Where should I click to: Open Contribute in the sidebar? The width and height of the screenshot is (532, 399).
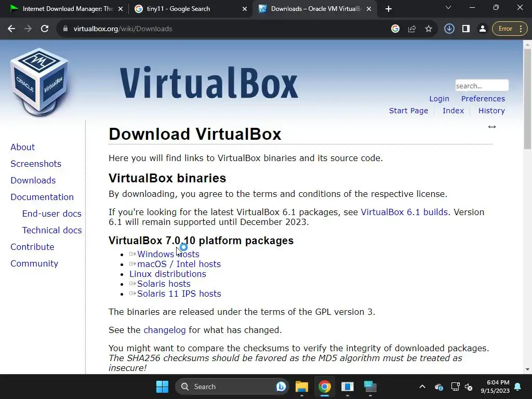click(x=32, y=247)
